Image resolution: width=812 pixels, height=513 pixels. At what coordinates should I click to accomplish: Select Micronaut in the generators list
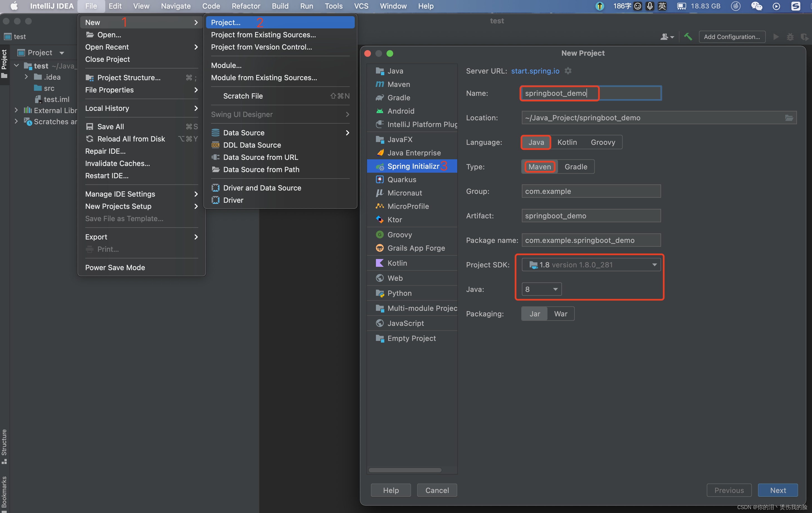404,193
